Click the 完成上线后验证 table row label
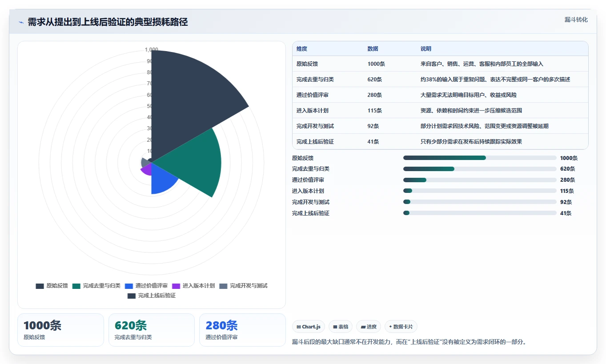Viewport: 606px width, 364px height. [315, 142]
